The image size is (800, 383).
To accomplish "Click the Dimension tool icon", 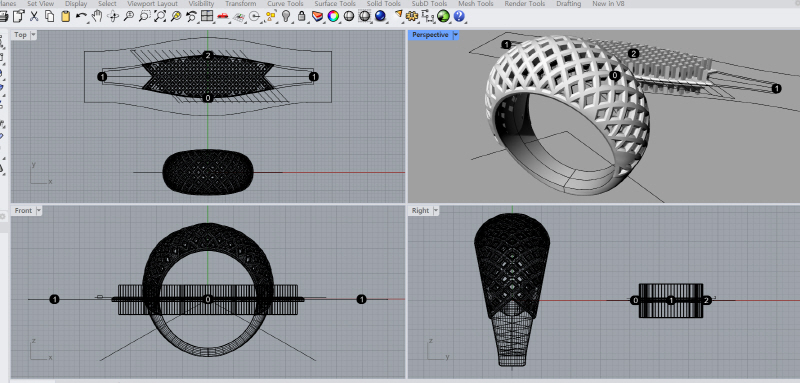I will [x=428, y=16].
